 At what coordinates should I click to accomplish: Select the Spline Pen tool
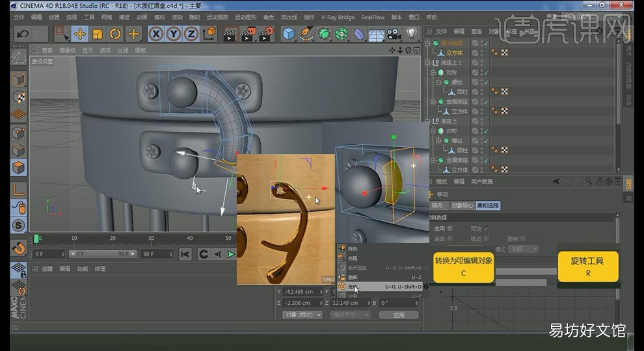tap(306, 34)
